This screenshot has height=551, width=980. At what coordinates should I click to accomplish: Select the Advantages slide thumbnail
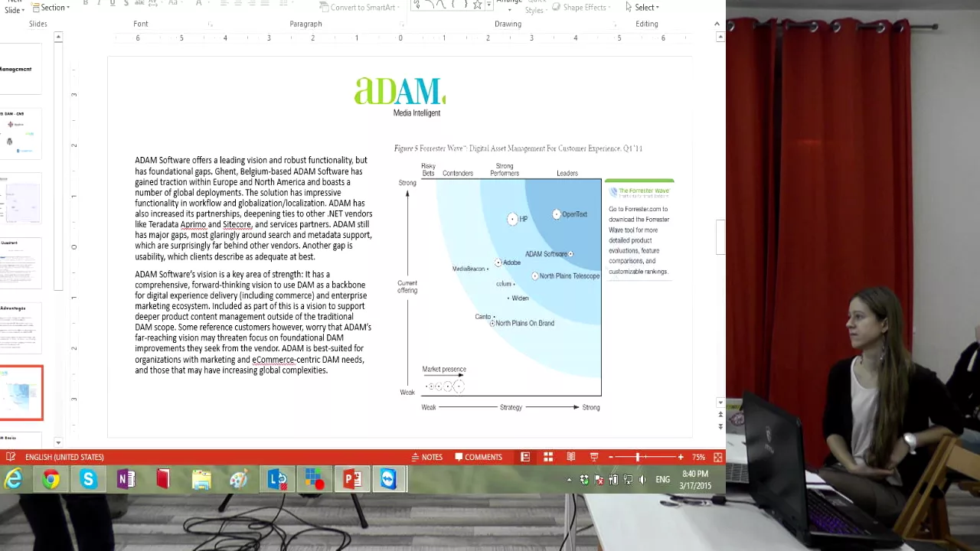click(21, 328)
